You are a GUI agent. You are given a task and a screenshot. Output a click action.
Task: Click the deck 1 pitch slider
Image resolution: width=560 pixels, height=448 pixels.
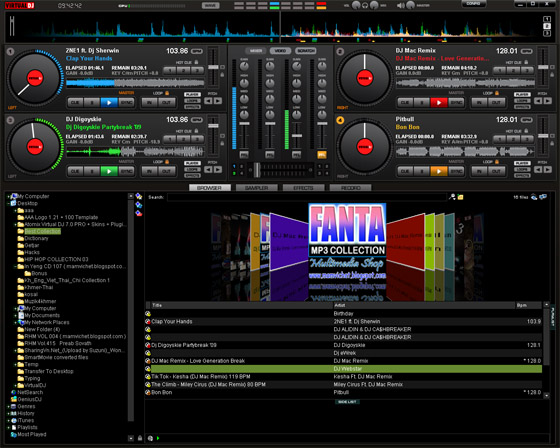[213, 67]
